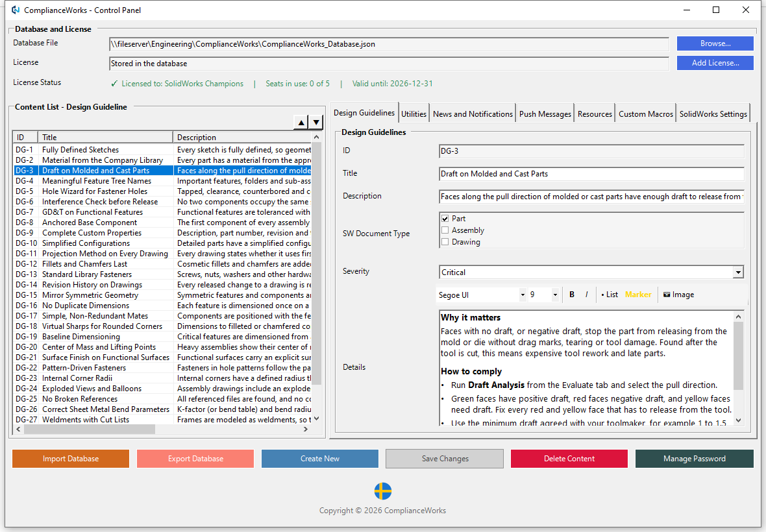The height and width of the screenshot is (532, 766).
Task: Click the Export Database button
Action: click(x=195, y=459)
